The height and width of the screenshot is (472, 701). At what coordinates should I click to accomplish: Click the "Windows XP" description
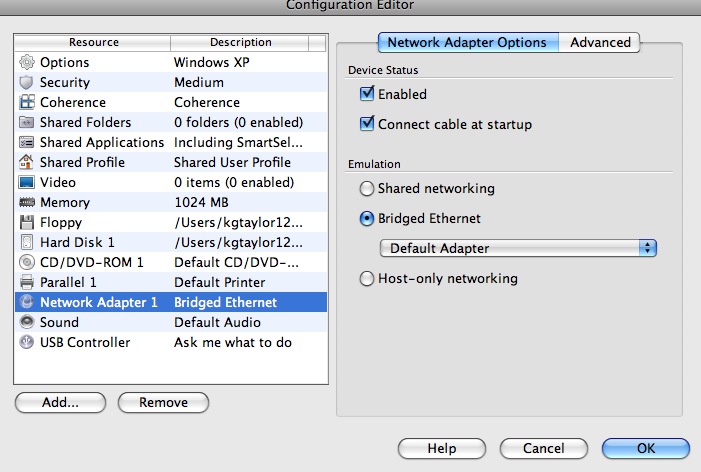coord(211,63)
